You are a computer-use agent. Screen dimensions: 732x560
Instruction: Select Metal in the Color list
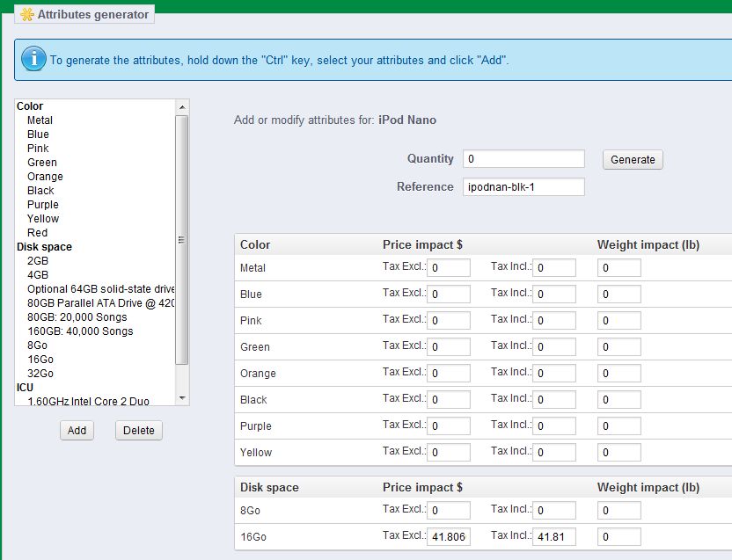[40, 120]
